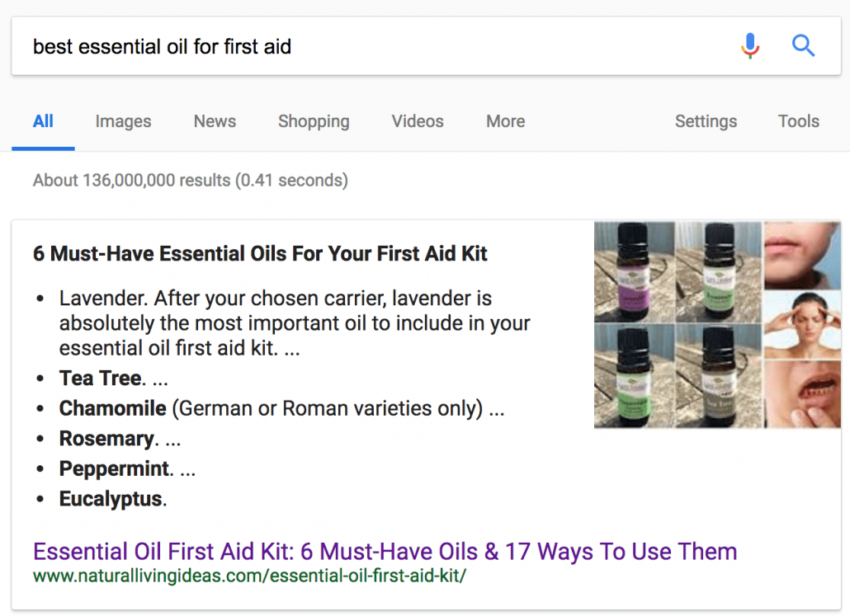Screen dimensions: 850x616
Task: Show the search Tools options
Action: tap(798, 121)
